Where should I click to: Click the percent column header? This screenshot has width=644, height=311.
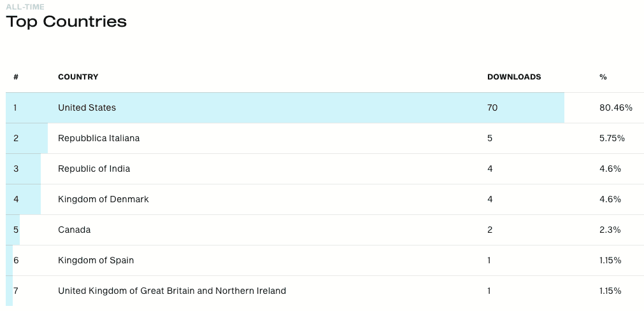(x=603, y=77)
